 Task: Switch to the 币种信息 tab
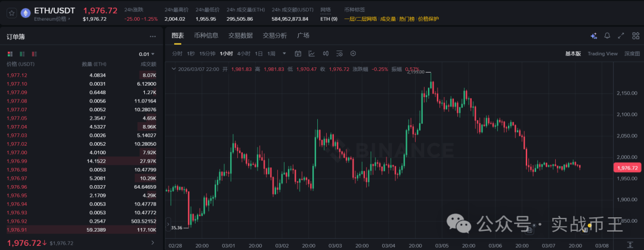point(206,36)
